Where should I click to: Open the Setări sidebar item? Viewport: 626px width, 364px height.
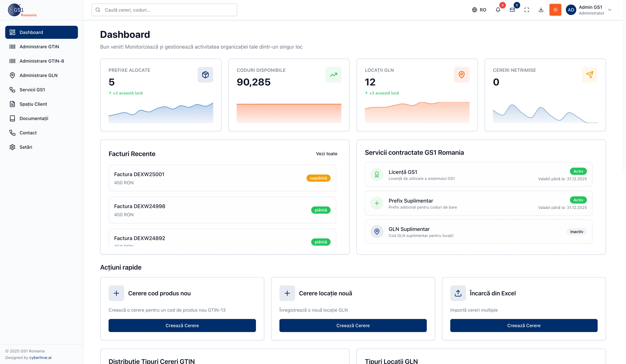(26, 147)
